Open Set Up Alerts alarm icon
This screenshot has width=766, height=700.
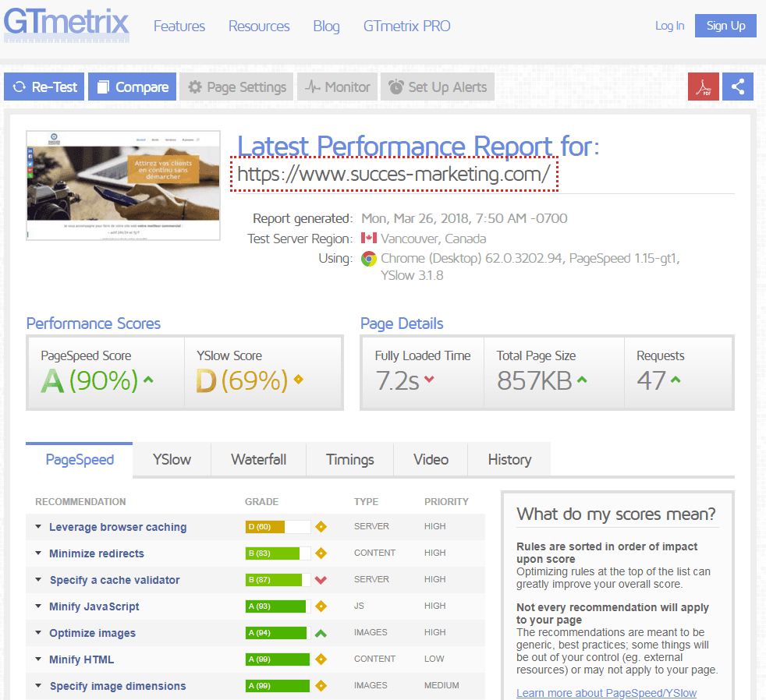click(396, 87)
